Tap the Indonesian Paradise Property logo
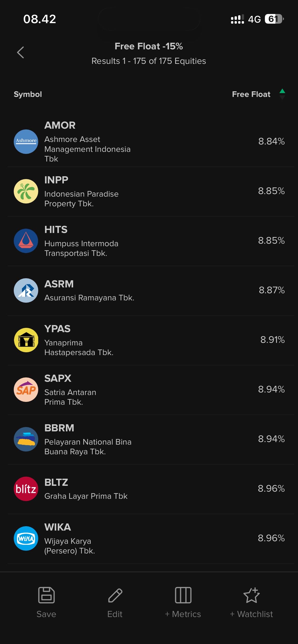The width and height of the screenshot is (298, 644). pyautogui.click(x=26, y=191)
